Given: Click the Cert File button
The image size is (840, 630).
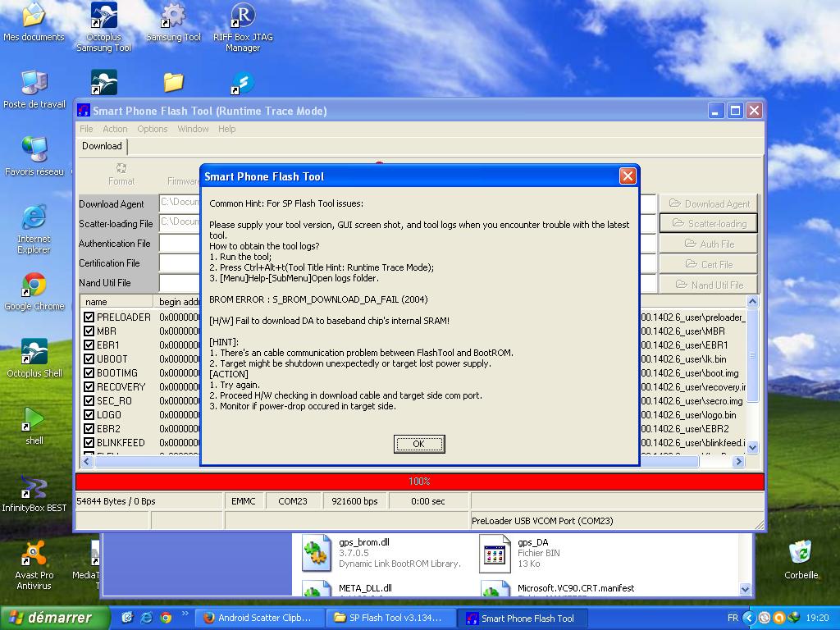Looking at the screenshot, I should pyautogui.click(x=709, y=264).
